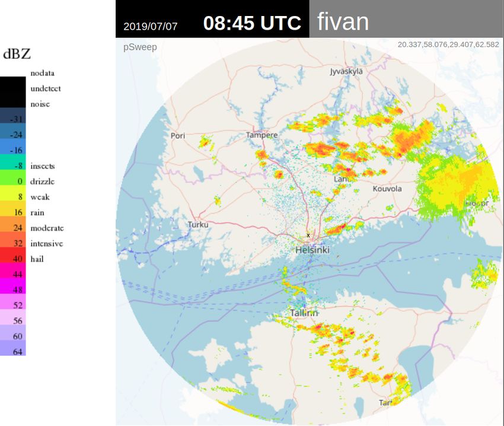
Task: Click the 'weak' legend label
Action: coord(40,197)
